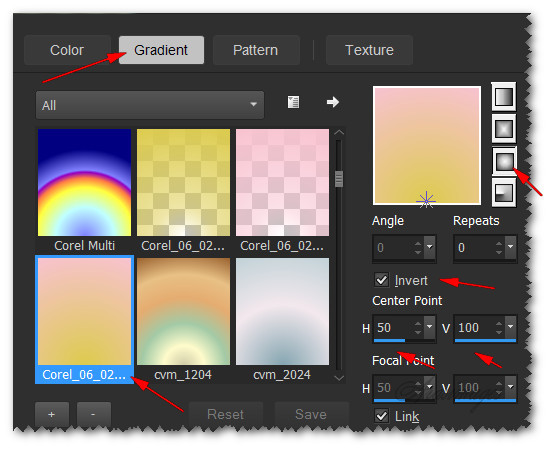The height and width of the screenshot is (451, 551).
Task: Click the gradient list scroll down arrow
Action: (x=339, y=378)
